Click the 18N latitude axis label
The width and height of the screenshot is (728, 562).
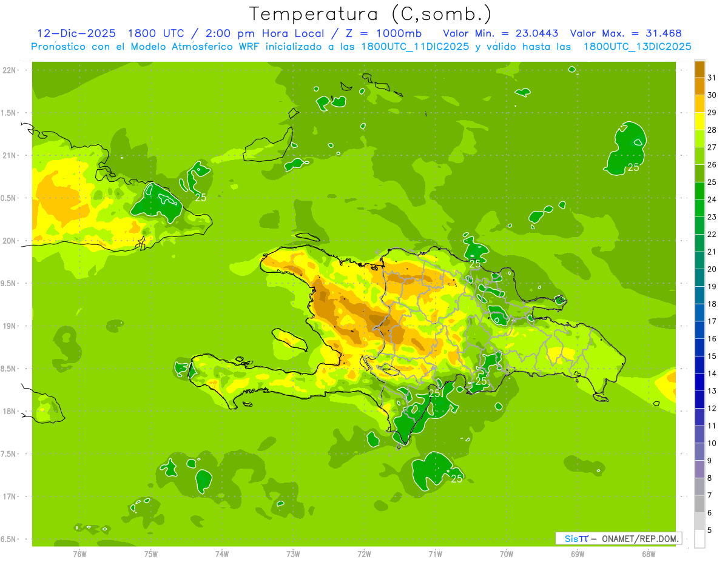pyautogui.click(x=10, y=412)
